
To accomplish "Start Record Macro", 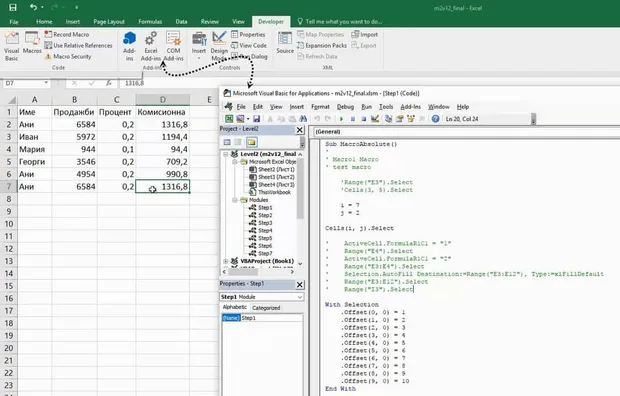I will pyautogui.click(x=66, y=34).
